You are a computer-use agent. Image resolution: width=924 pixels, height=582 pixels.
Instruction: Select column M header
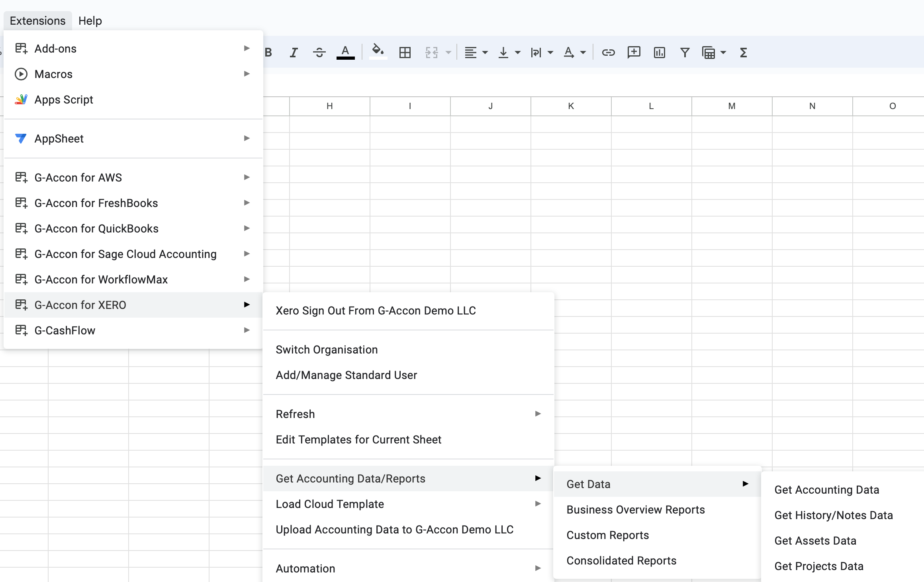click(732, 106)
